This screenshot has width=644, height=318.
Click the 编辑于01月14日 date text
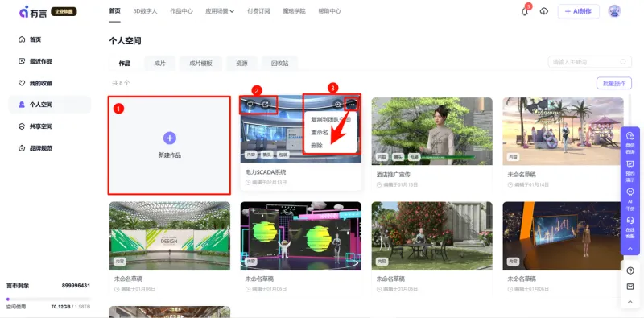click(531, 184)
